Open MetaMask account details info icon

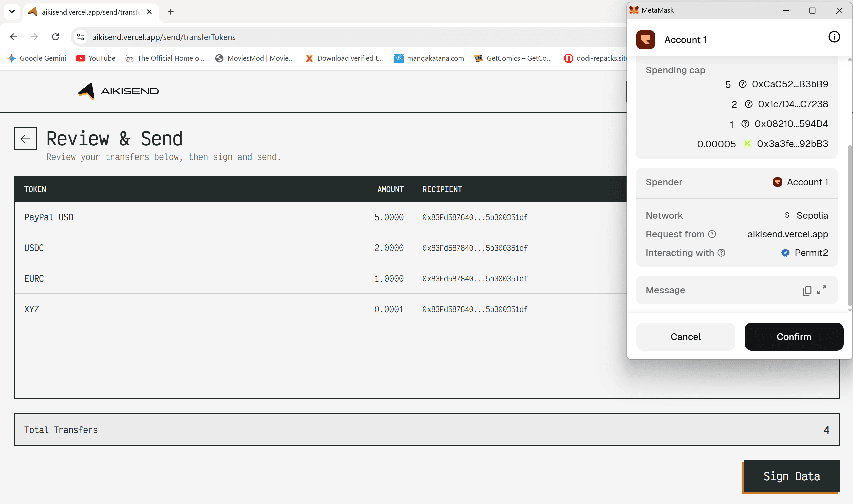coord(834,37)
